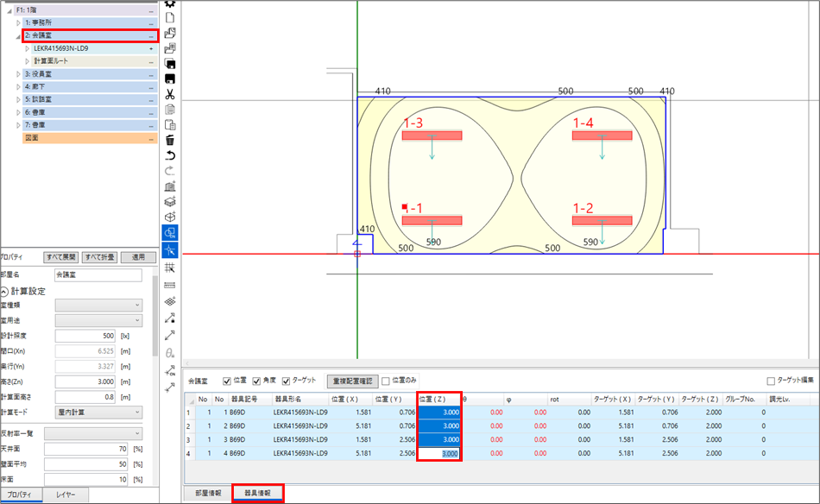This screenshot has width=820, height=504.
Task: Uncheck the 角度 checkbox
Action: [256, 381]
